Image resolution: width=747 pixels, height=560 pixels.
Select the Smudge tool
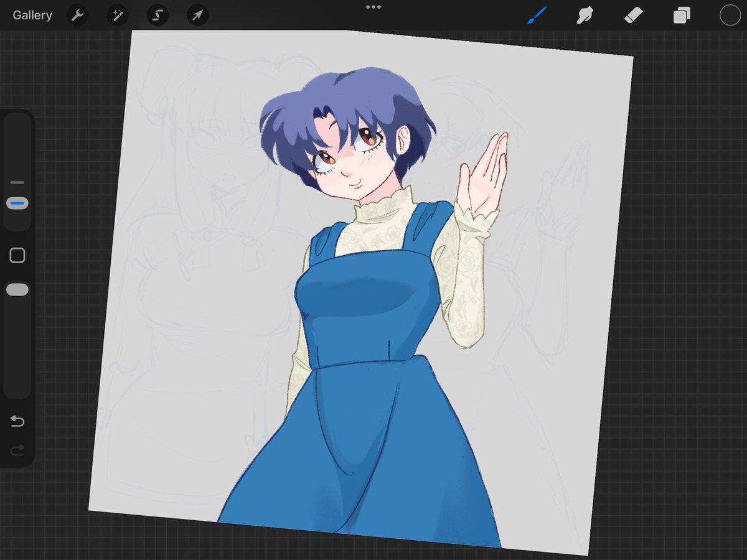click(x=585, y=16)
